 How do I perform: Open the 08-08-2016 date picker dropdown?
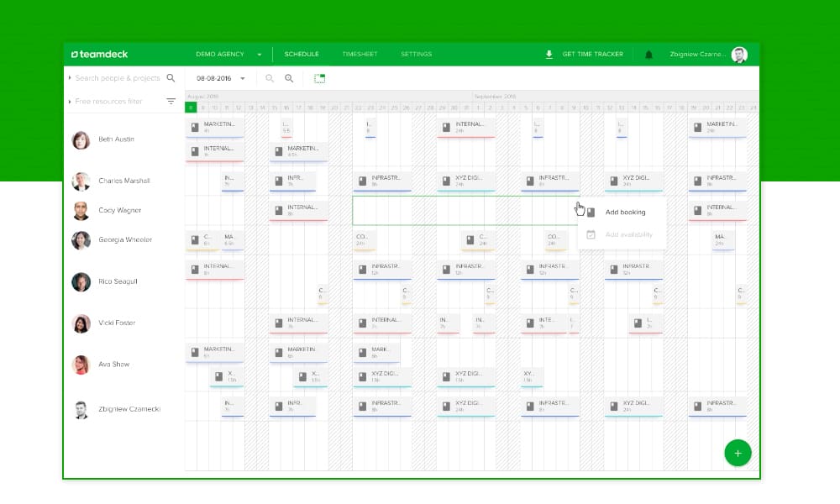(x=243, y=78)
